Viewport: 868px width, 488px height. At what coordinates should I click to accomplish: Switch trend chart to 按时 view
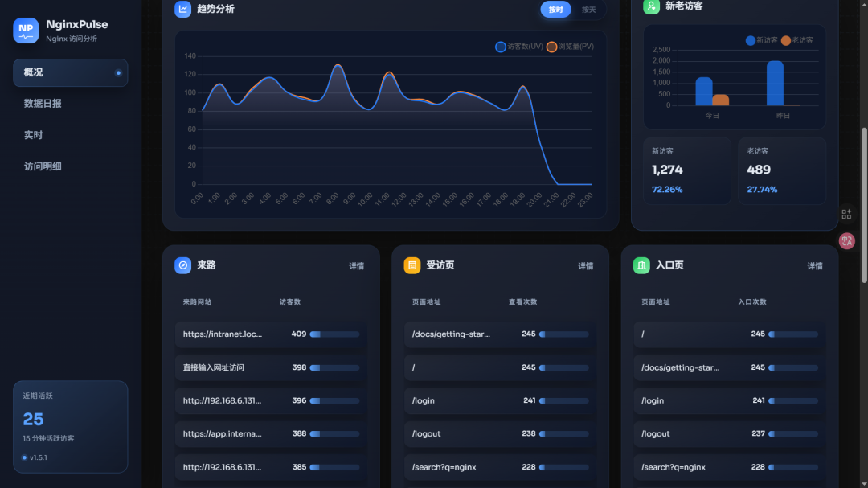pyautogui.click(x=556, y=10)
